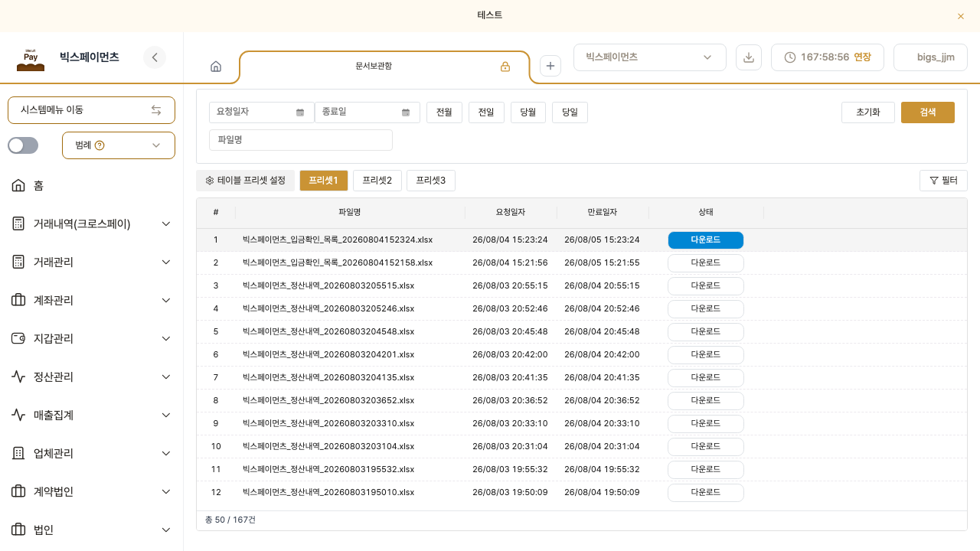The image size is (980, 551).
Task: Select the 프리셋3 tab
Action: pyautogui.click(x=431, y=181)
